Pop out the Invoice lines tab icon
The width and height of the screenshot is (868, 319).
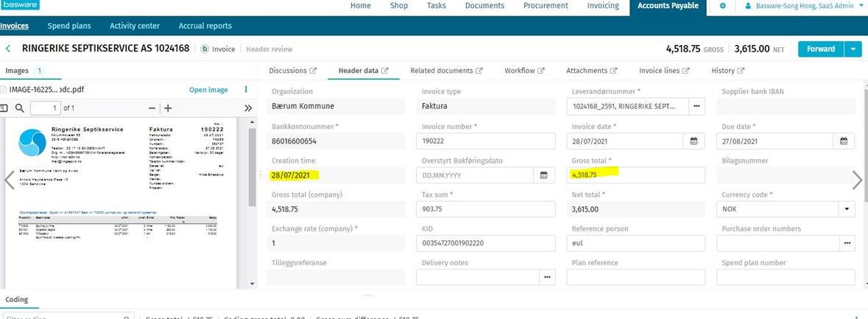click(x=685, y=70)
